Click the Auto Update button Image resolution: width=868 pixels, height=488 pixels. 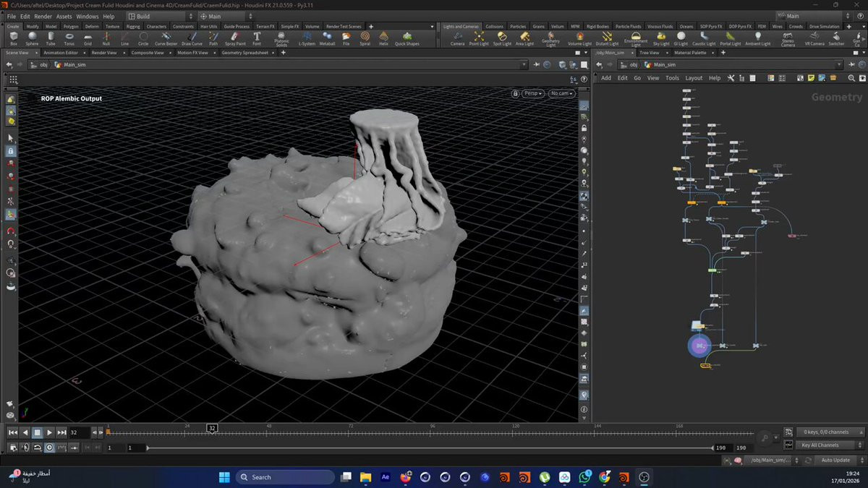click(836, 460)
